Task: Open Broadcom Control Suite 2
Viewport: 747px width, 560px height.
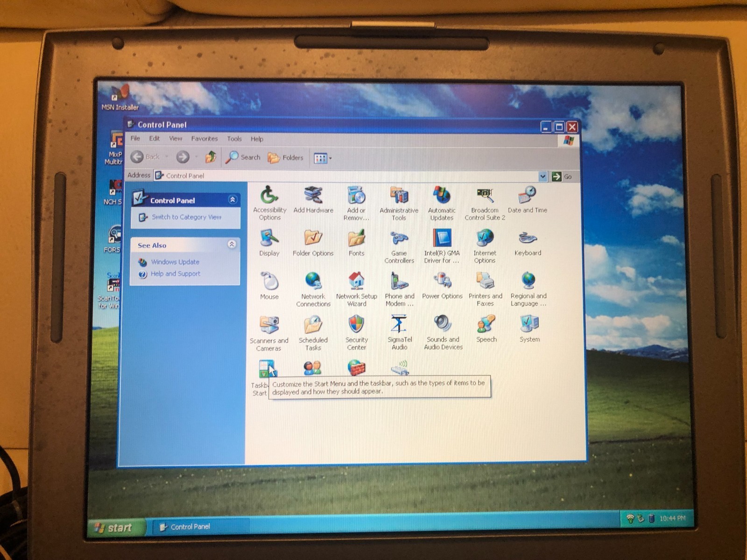Action: click(485, 203)
